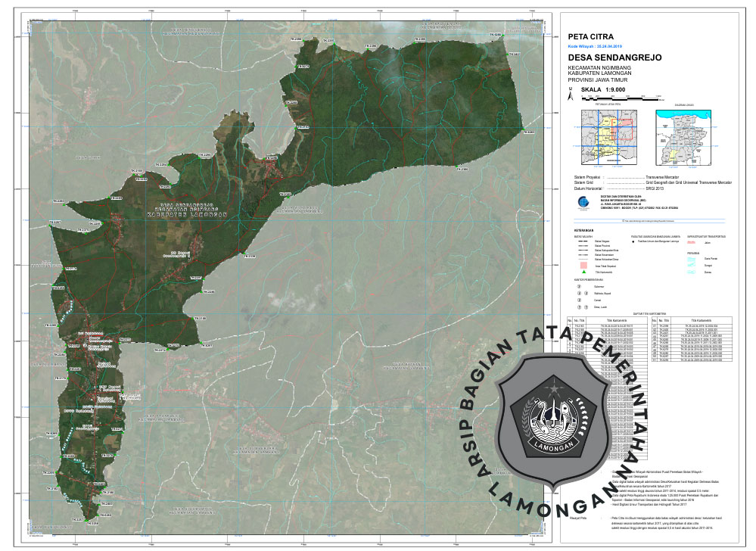This screenshot has height=551, width=756.
Task: Click the Camat office circle symbol
Action: tap(580, 300)
